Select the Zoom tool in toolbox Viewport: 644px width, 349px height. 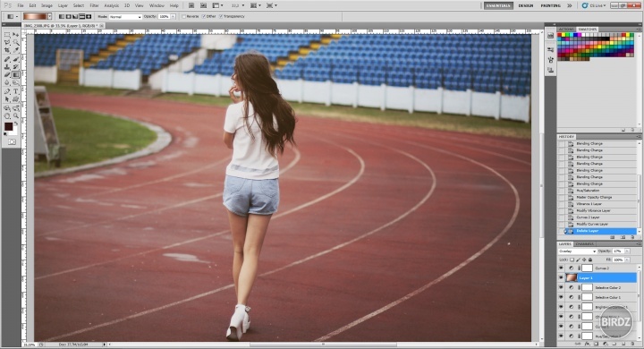[x=15, y=116]
